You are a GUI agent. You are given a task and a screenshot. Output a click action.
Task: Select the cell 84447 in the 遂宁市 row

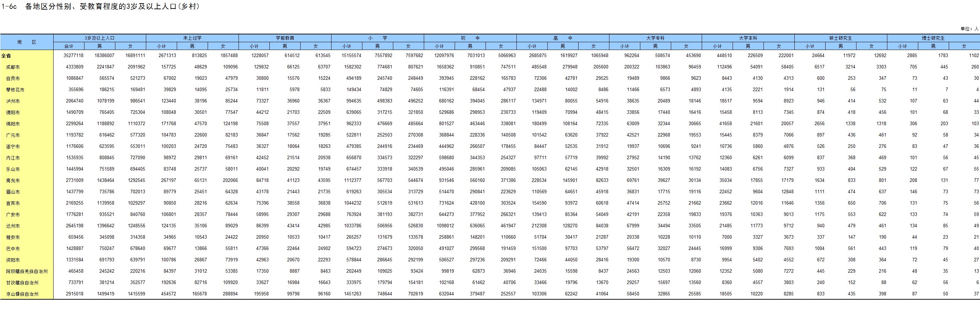(x=540, y=146)
